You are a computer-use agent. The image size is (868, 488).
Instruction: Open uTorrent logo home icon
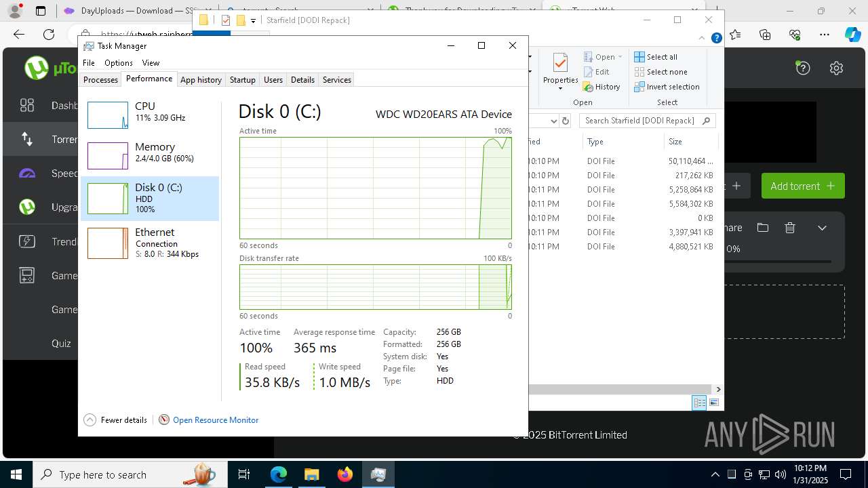tap(37, 68)
